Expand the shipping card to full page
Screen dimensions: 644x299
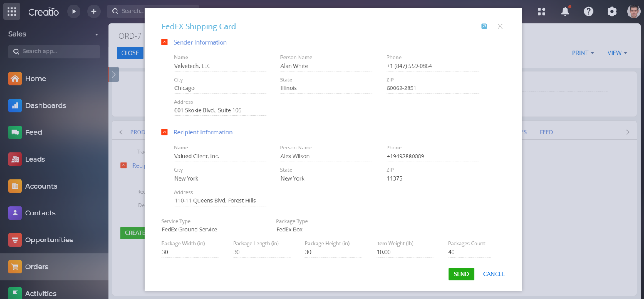(x=484, y=26)
